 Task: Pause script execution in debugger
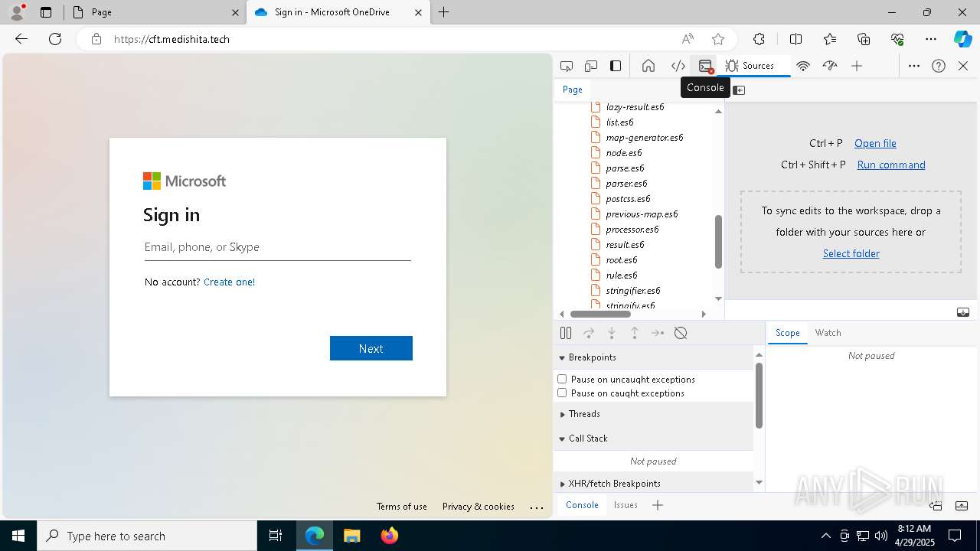pos(566,333)
